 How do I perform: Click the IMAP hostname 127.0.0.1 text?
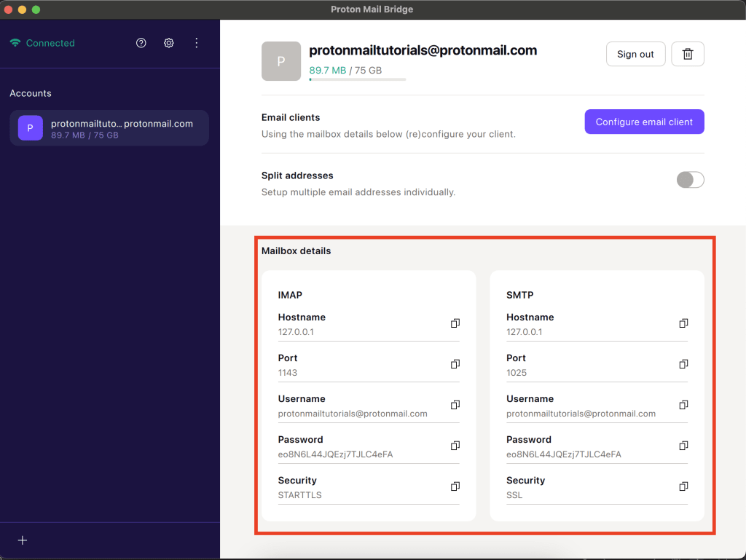tap(296, 332)
